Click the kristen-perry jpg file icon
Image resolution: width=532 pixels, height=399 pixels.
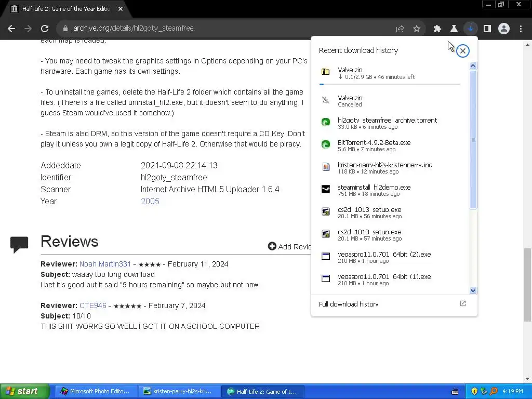pos(326,167)
